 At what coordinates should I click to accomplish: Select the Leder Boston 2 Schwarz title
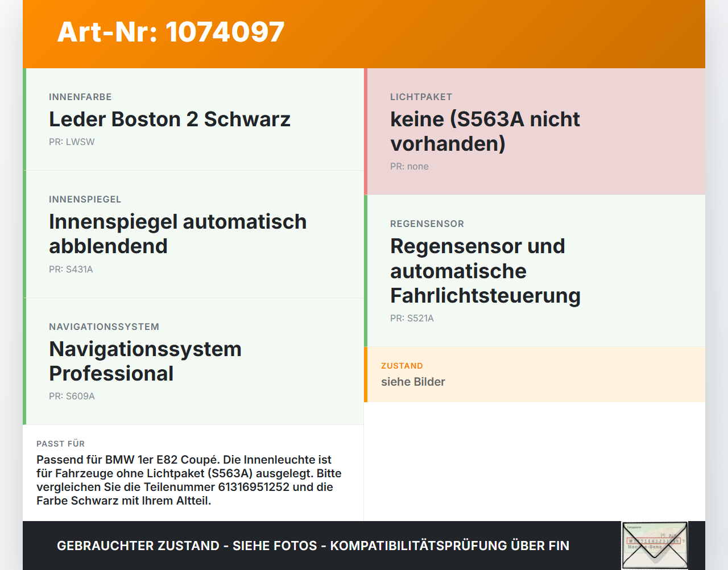[x=169, y=119]
